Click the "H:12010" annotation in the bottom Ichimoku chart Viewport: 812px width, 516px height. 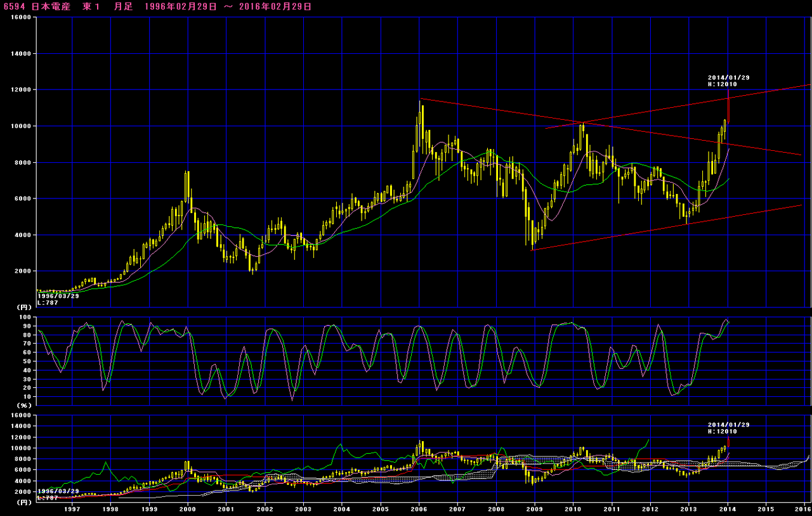click(722, 431)
